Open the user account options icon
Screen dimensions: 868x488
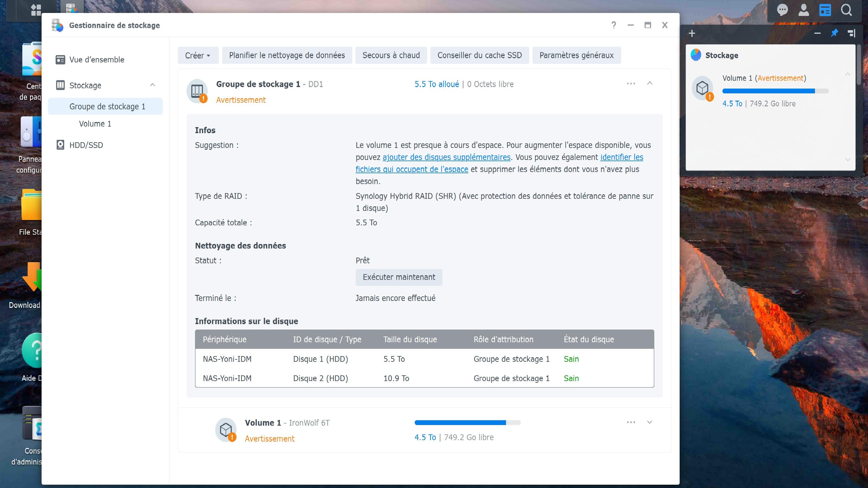(x=804, y=10)
